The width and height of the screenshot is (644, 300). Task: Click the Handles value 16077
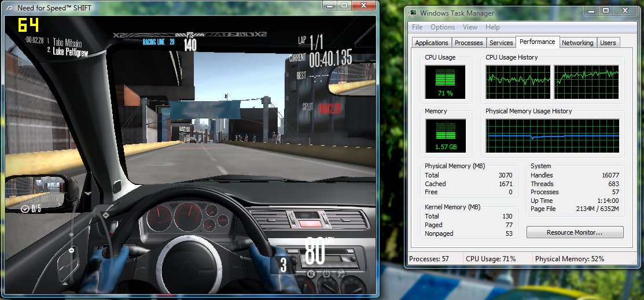click(x=610, y=175)
